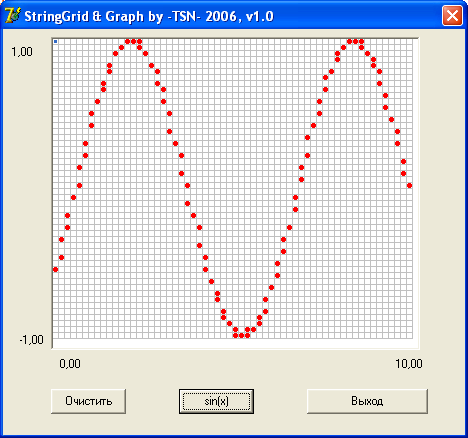Select the rightmost red dot of the sine curve

(x=409, y=185)
